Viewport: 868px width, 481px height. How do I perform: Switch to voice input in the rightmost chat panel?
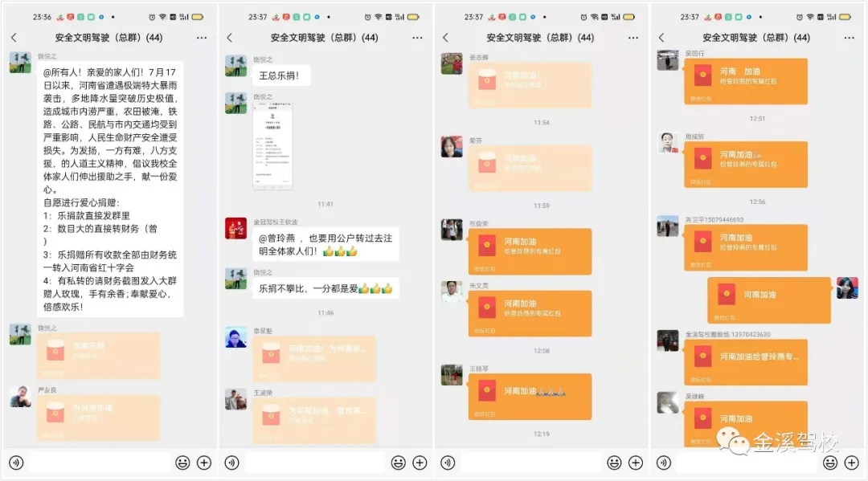point(664,463)
